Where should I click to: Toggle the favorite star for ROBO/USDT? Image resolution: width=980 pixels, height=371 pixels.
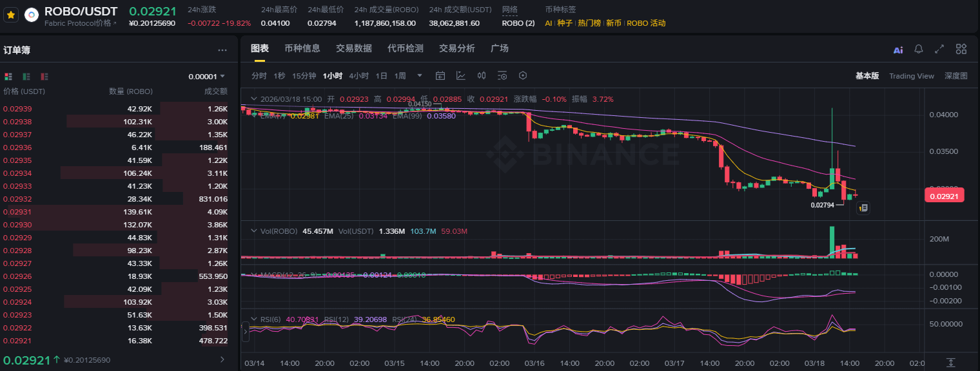(11, 15)
